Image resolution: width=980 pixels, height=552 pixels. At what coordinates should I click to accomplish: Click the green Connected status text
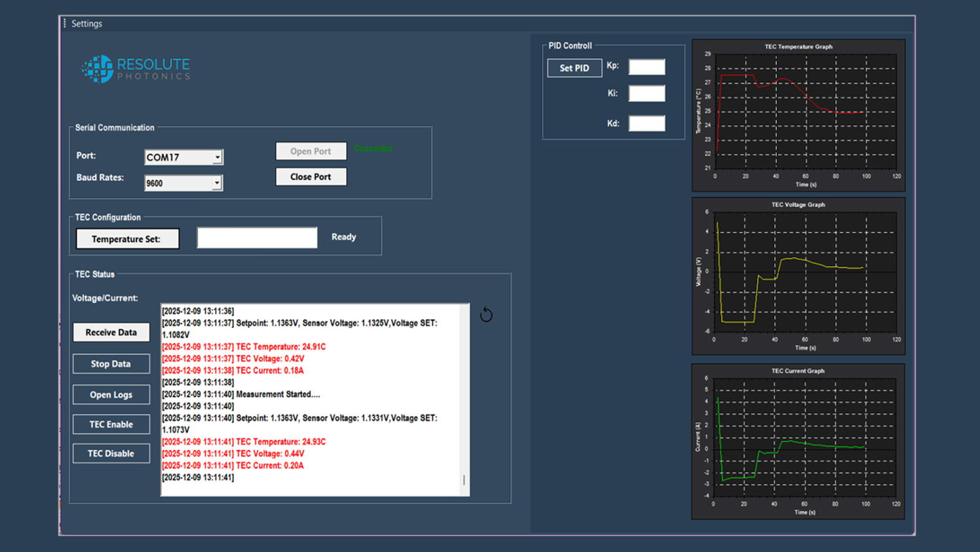(373, 148)
